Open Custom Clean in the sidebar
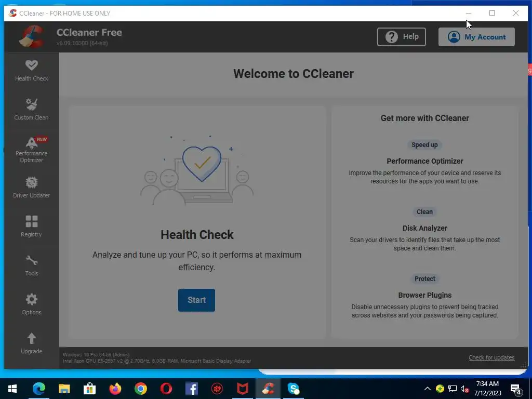The image size is (532, 399). point(32,109)
